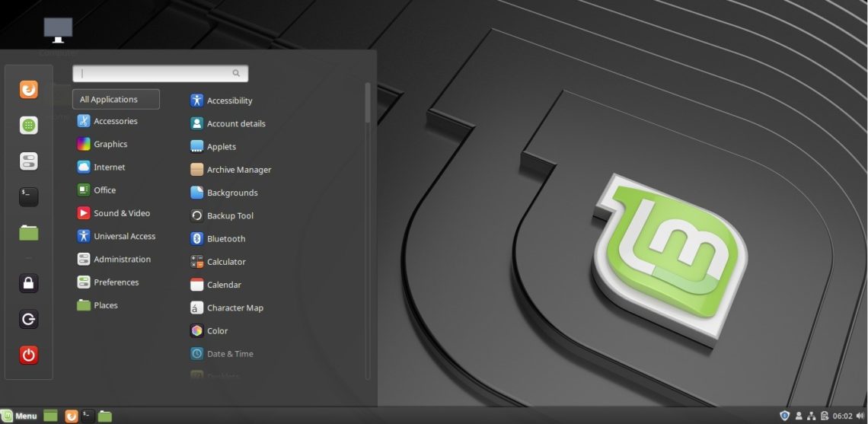The image size is (868, 424).
Task: Open the sound volume tray icon
Action: pyautogui.click(x=860, y=416)
